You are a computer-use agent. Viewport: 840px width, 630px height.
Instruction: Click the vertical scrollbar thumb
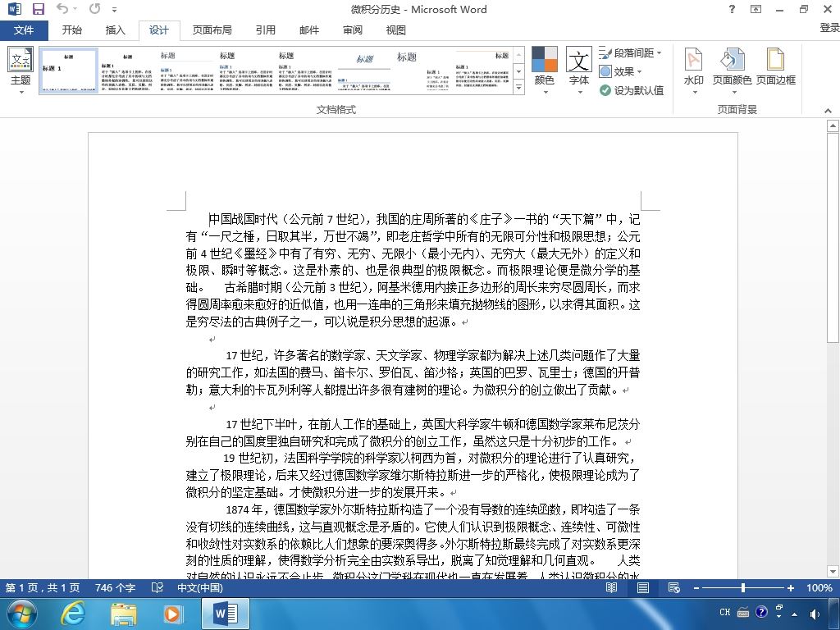tap(833, 238)
